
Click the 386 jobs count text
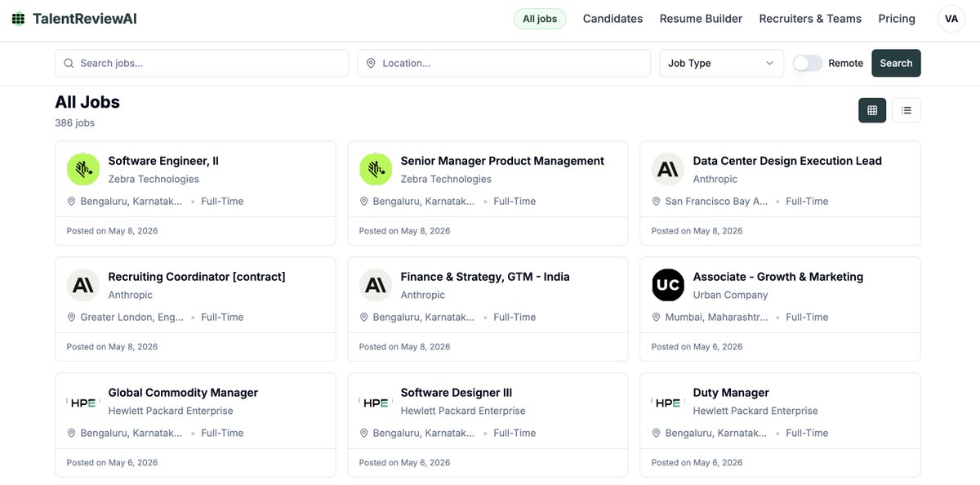74,122
